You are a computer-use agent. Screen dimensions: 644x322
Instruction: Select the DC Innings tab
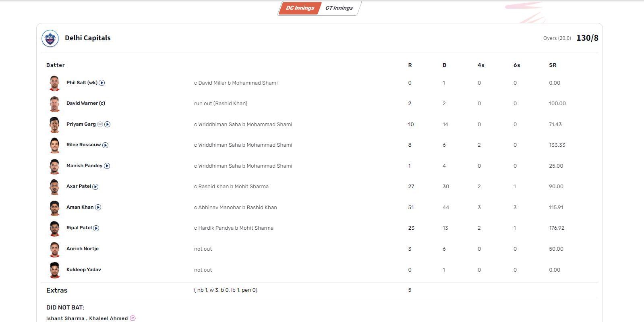[300, 8]
